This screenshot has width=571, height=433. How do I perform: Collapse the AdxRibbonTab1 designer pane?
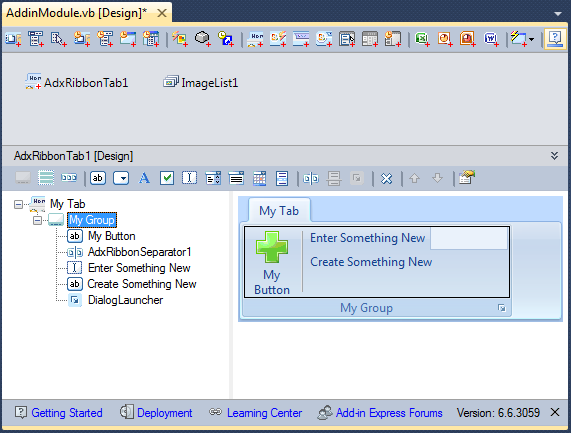pos(554,156)
